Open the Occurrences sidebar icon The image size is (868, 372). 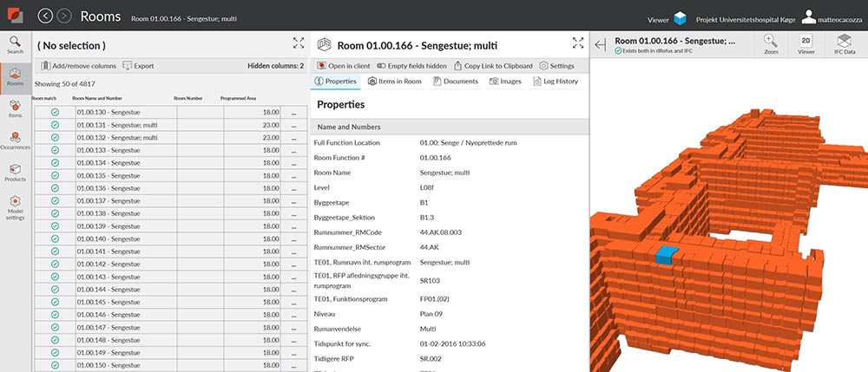tap(16, 141)
